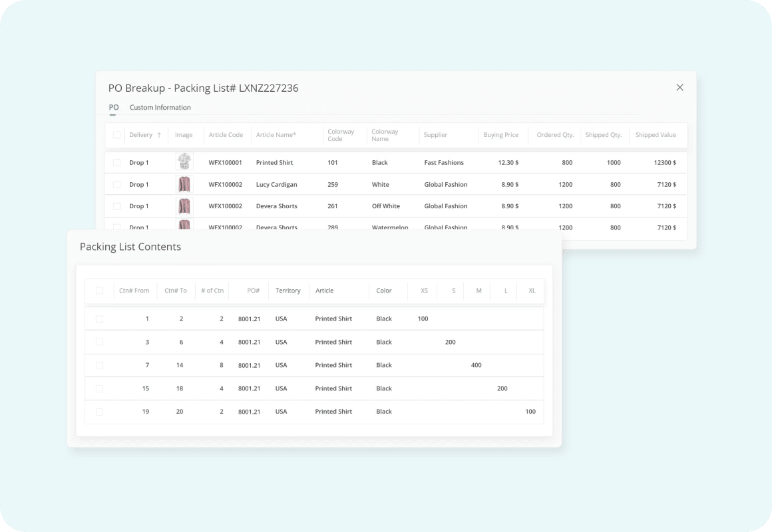The width and height of the screenshot is (772, 532).
Task: Click the Ctn# From column header
Action: click(x=134, y=291)
